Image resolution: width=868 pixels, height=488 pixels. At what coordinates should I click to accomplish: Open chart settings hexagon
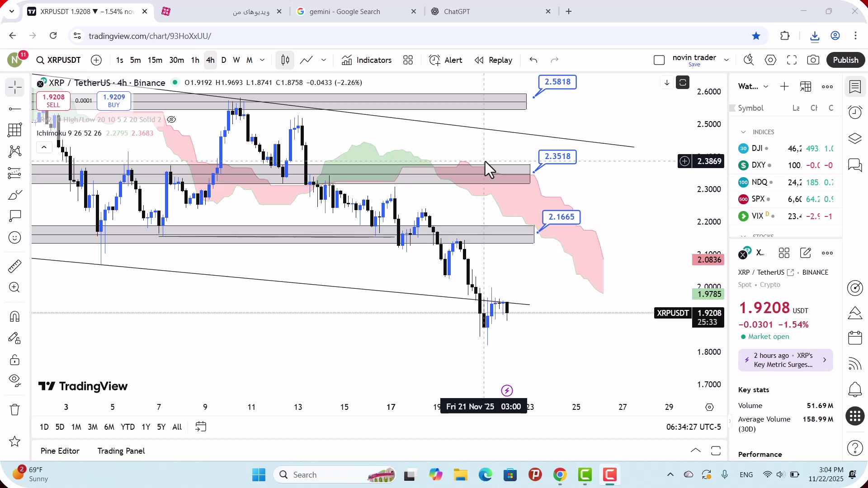[770, 60]
